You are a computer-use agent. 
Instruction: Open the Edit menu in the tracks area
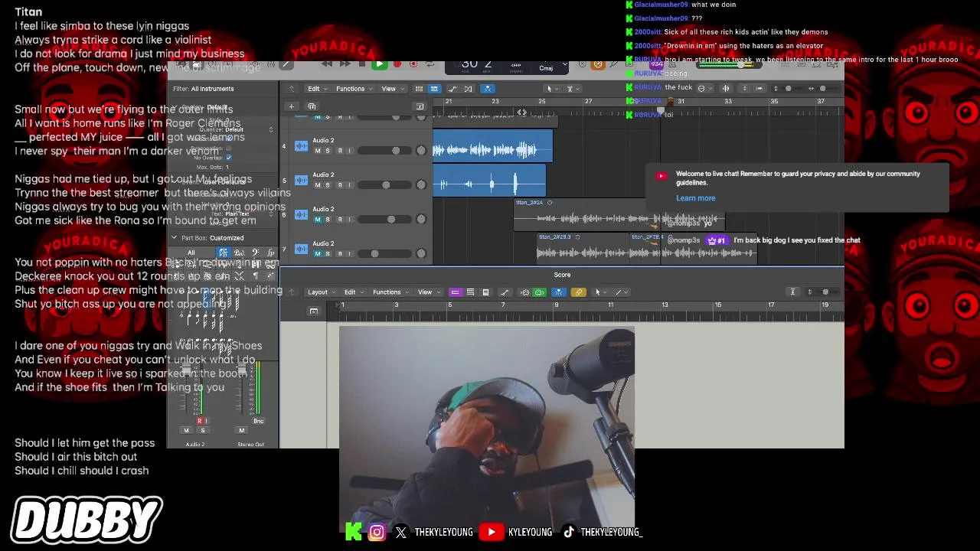(316, 89)
